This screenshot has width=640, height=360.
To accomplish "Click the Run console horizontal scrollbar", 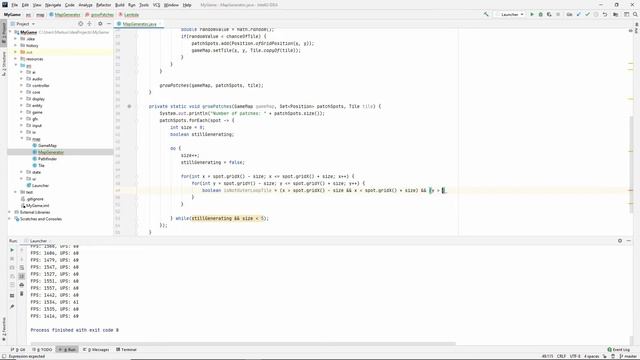I will 243,344.
